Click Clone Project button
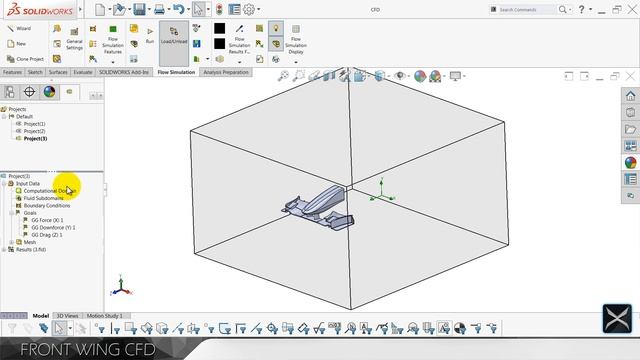Image resolution: width=640 pixels, height=360 pixels. [x=25, y=59]
